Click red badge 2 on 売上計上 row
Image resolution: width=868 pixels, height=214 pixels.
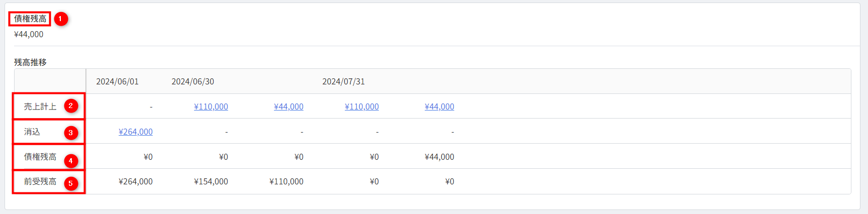click(70, 106)
